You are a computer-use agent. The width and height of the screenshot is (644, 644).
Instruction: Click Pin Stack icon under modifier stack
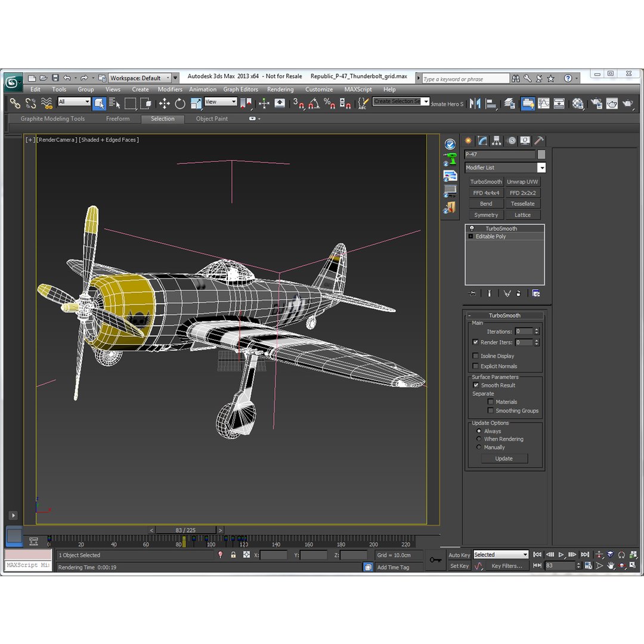472,293
